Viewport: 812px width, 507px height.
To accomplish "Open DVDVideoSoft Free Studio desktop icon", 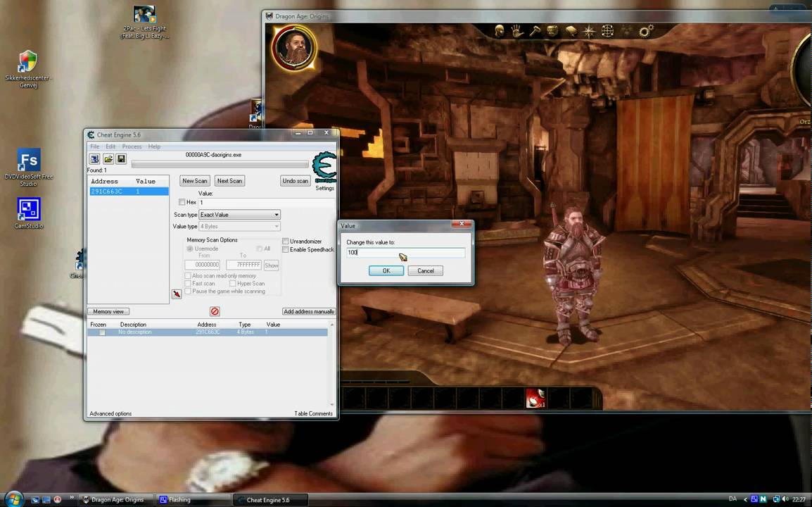I will (x=28, y=168).
